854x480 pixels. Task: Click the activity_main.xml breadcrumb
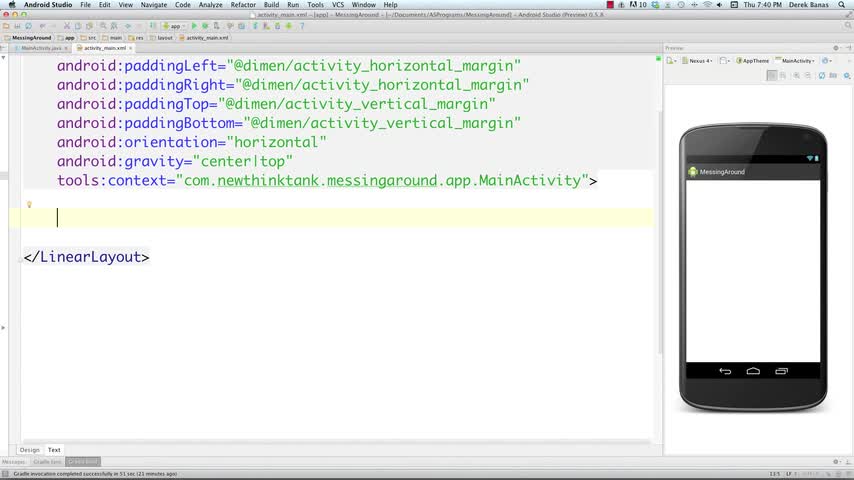(x=204, y=38)
